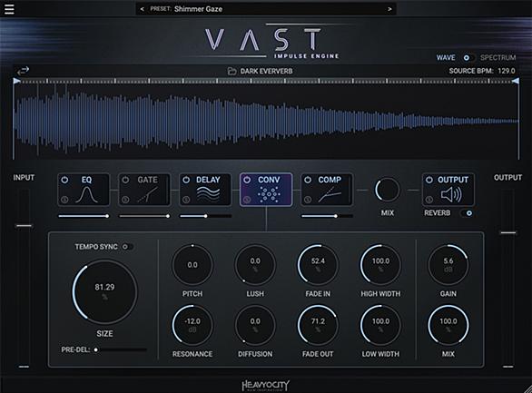Toggle the COMP module power icon
The image size is (532, 393).
(308, 180)
